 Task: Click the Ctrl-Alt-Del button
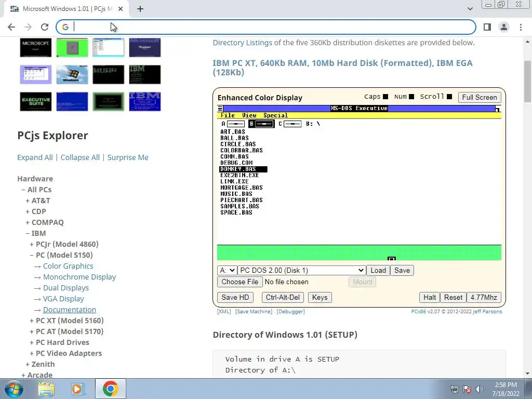coord(283,298)
